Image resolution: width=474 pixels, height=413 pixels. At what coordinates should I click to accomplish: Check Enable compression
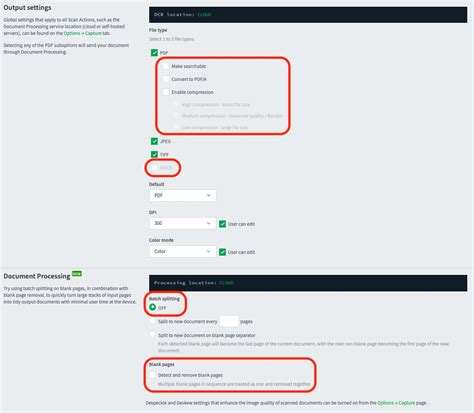pos(166,92)
